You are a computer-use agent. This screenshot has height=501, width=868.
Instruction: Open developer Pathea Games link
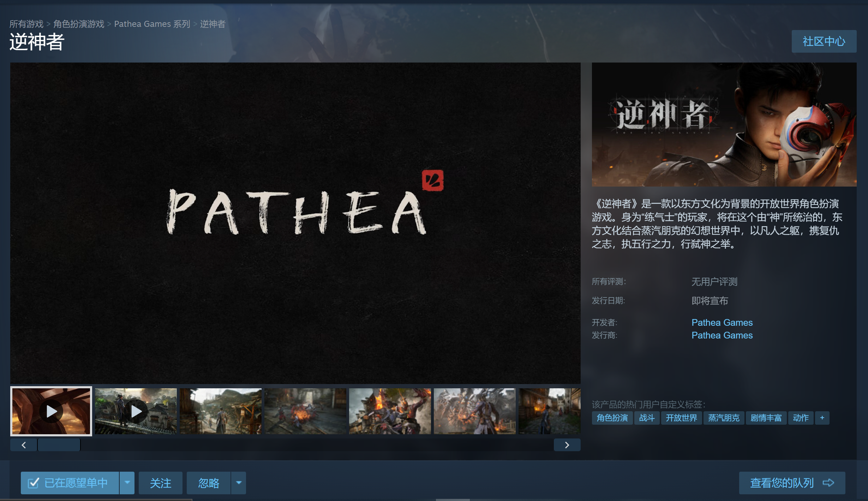(722, 323)
